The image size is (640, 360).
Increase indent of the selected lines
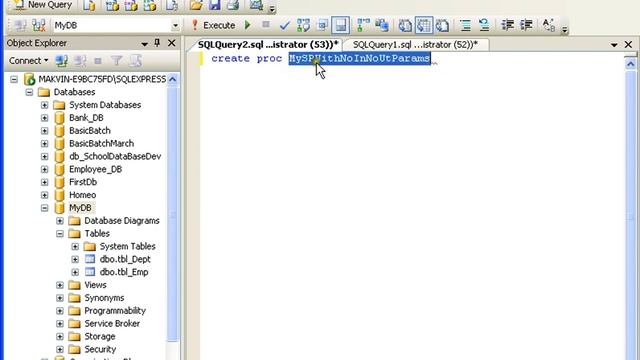point(526,25)
